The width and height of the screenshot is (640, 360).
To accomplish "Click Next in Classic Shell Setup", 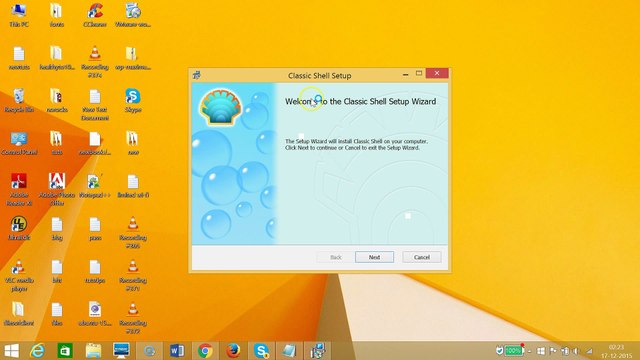I will (x=374, y=257).
